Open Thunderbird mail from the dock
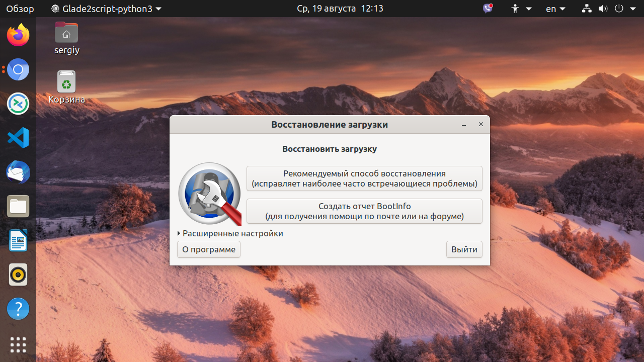 click(18, 172)
